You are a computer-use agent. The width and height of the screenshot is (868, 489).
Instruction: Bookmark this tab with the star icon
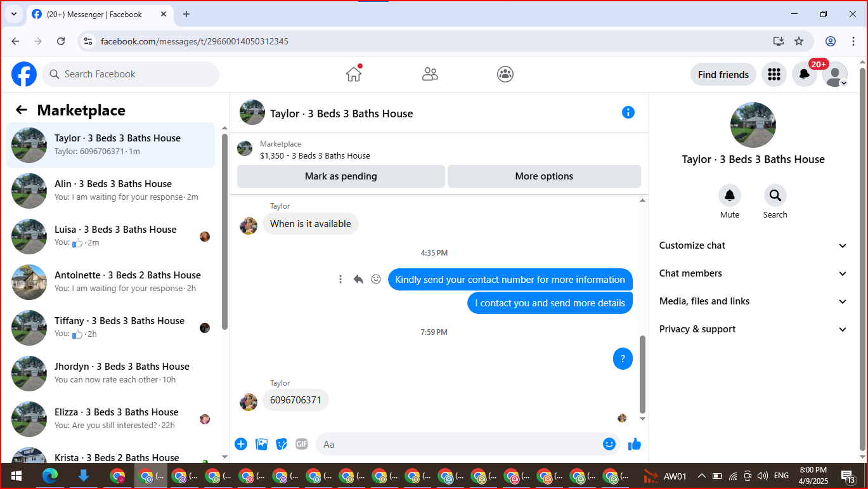799,41
